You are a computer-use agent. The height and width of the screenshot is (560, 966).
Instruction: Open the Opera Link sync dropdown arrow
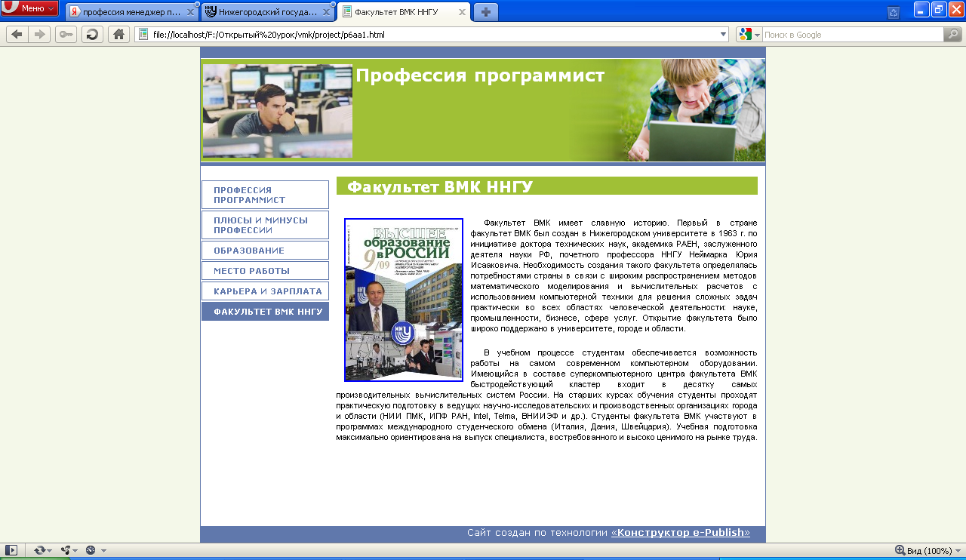click(x=51, y=551)
